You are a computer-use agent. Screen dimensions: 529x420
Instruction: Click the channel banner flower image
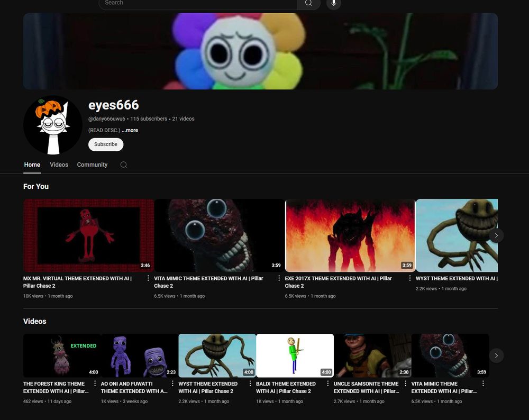tap(260, 51)
